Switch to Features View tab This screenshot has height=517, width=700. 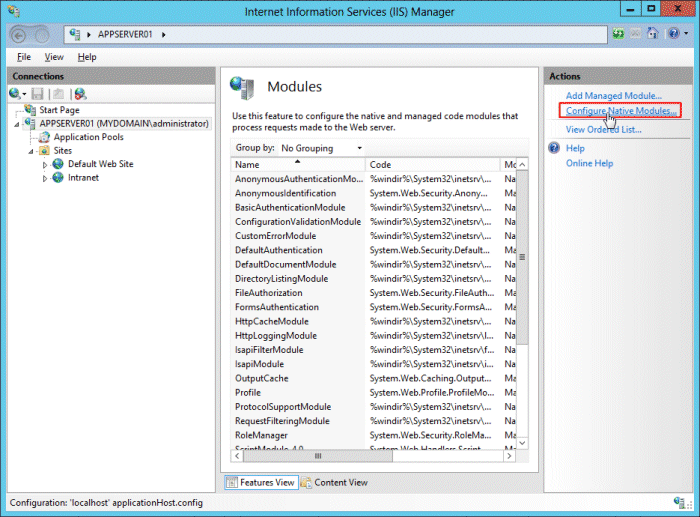(x=262, y=482)
